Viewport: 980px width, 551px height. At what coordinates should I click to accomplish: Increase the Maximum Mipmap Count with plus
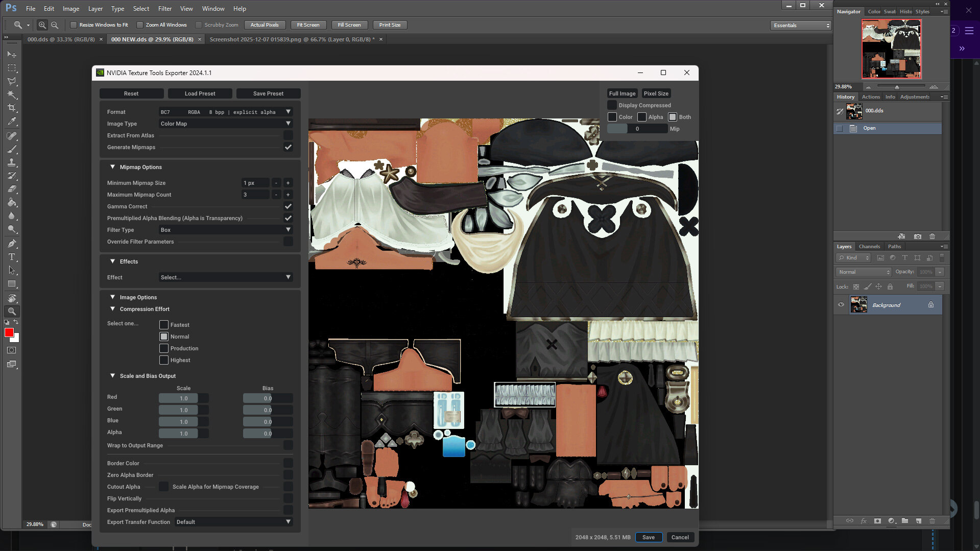(288, 195)
